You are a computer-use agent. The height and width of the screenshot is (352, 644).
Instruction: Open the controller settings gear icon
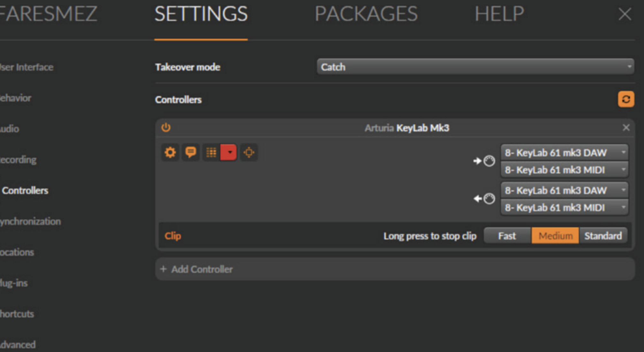170,152
